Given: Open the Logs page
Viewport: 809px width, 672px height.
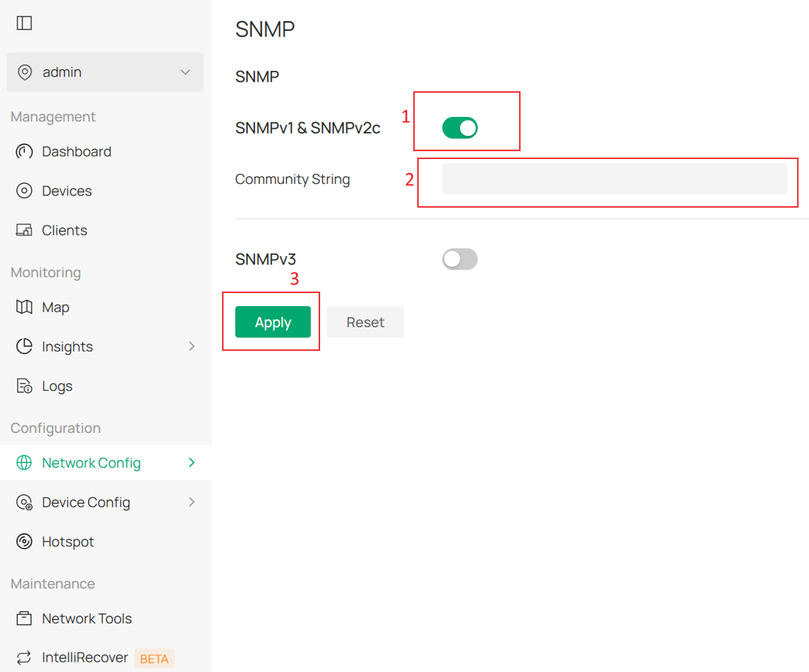Looking at the screenshot, I should point(57,386).
